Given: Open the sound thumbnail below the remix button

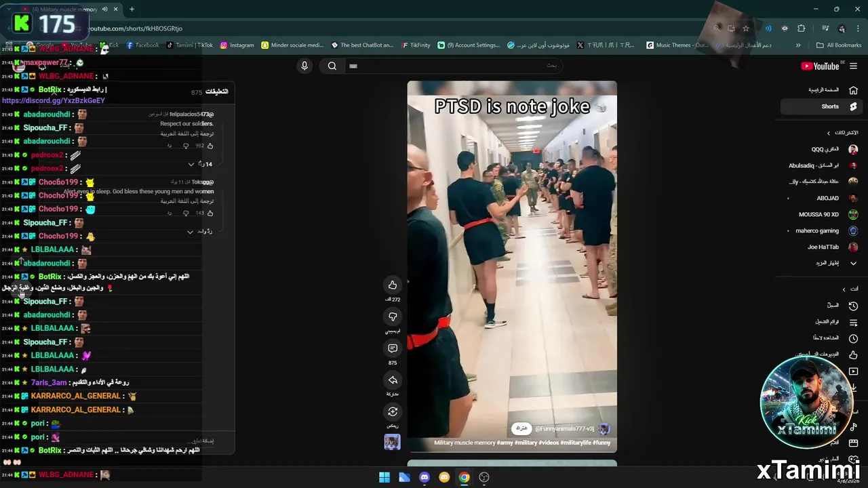Looking at the screenshot, I should [392, 442].
